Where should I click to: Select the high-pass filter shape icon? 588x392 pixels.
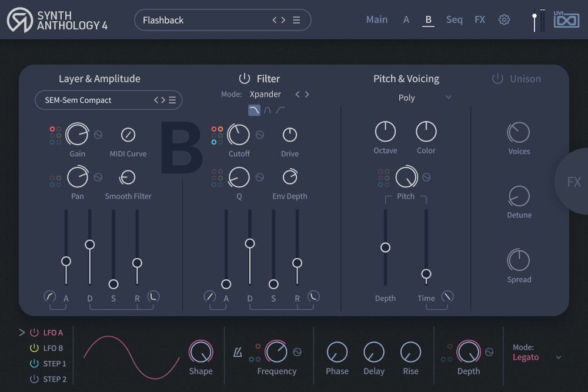(x=280, y=110)
